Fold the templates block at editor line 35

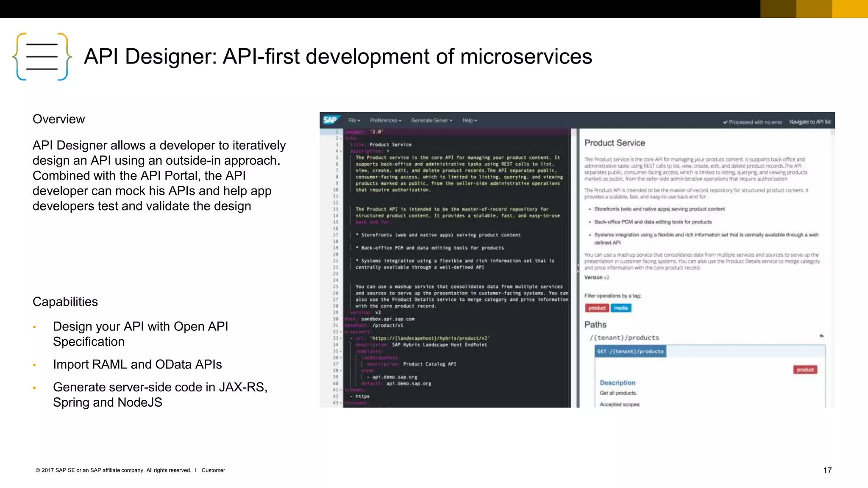(340, 351)
